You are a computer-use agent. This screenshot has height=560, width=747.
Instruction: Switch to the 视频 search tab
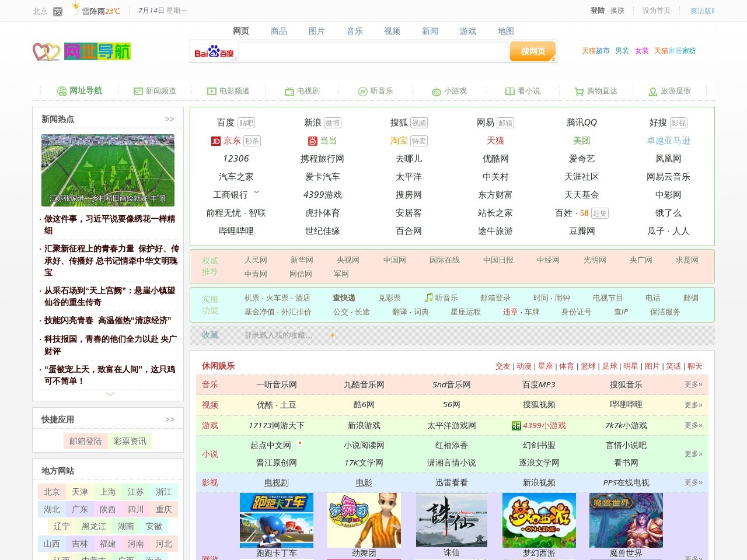[392, 31]
